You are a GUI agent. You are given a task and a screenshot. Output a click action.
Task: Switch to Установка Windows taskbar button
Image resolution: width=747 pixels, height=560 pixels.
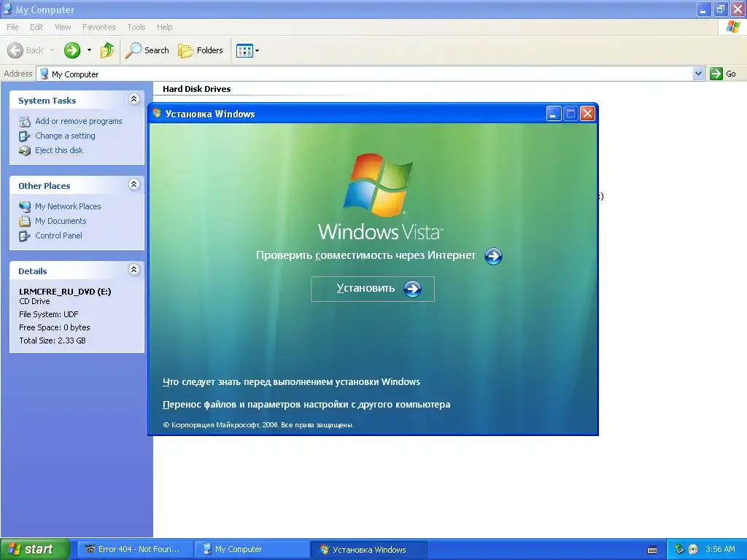(368, 550)
